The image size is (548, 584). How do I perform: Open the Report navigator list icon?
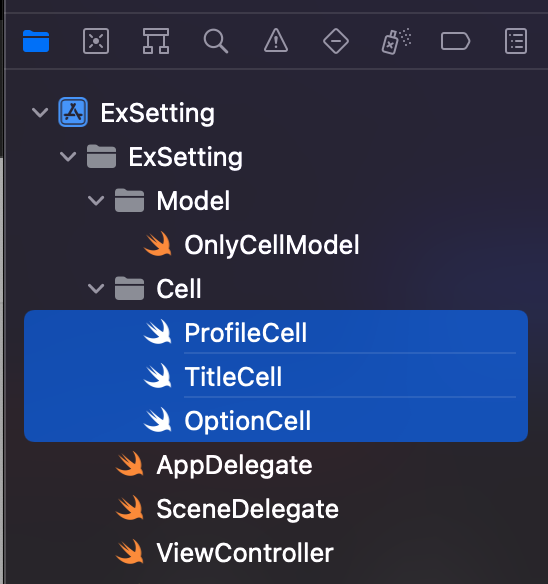pyautogui.click(x=516, y=41)
